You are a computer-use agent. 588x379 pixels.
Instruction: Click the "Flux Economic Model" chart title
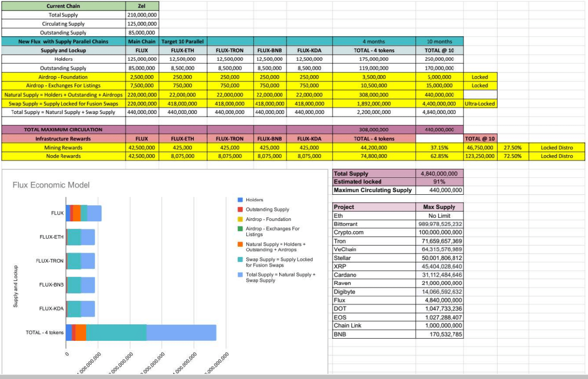[51, 185]
